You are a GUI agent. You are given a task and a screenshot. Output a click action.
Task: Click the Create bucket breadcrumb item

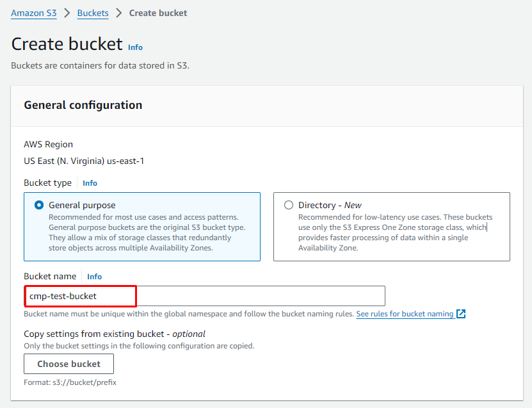click(158, 13)
